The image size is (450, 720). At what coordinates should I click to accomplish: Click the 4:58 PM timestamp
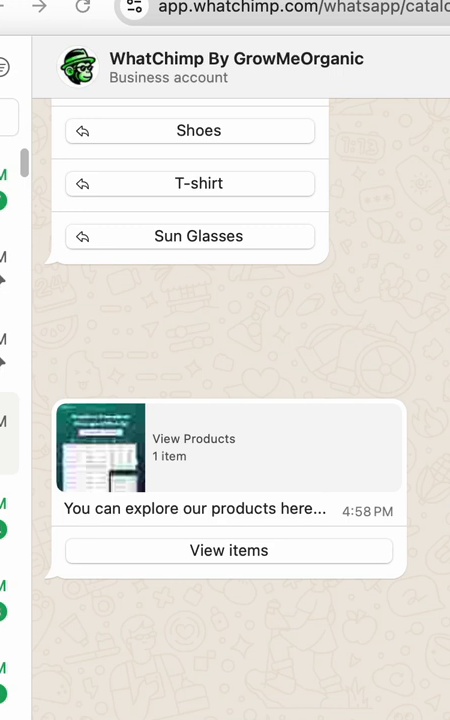coord(367,512)
